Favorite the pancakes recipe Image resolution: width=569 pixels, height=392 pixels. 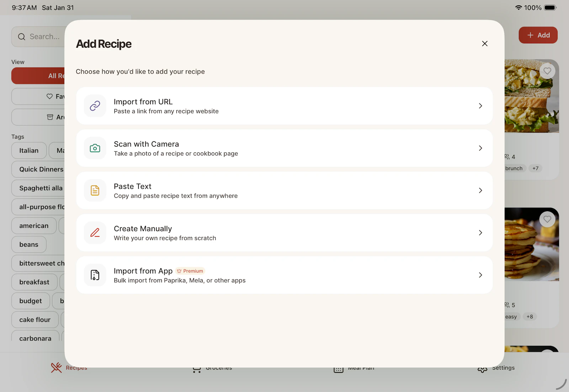[547, 219]
